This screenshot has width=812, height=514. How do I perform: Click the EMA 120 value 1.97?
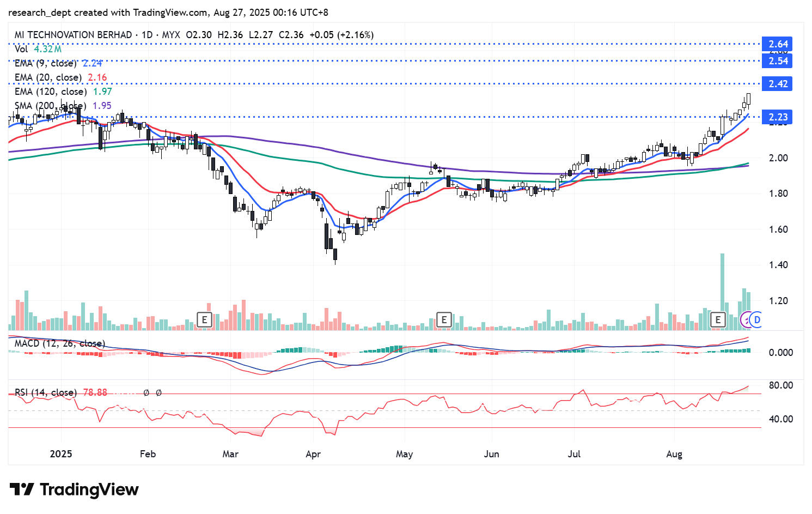102,92
